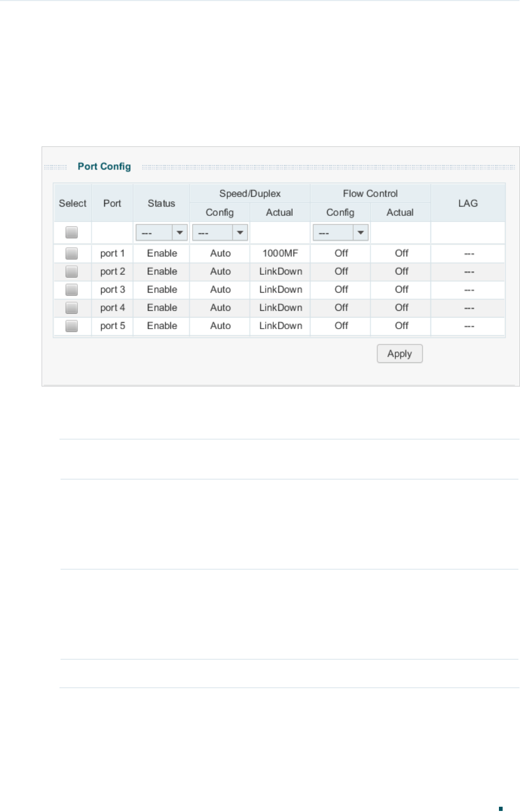Click port 3 Auto config cell
The width and height of the screenshot is (520, 812).
[x=220, y=290]
